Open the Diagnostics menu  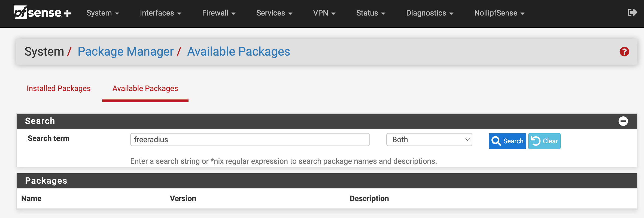point(429,13)
